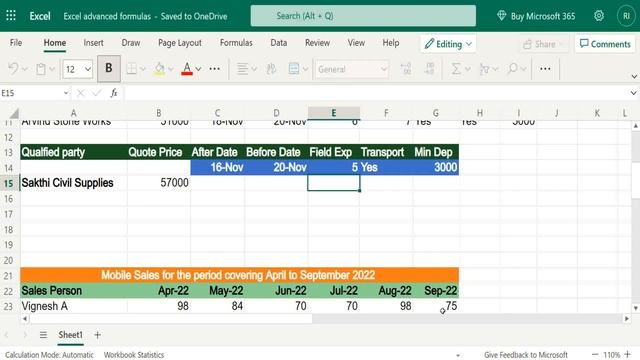Open the Help tab
This screenshot has height=360, width=640.
tap(391, 42)
